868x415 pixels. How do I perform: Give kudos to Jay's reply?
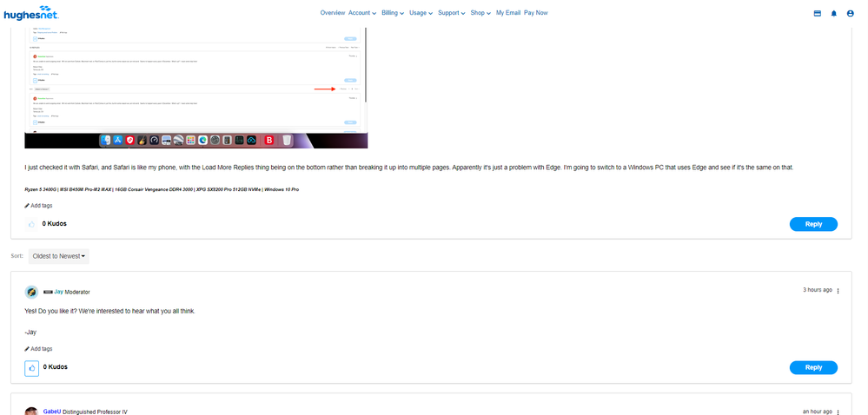pos(31,368)
